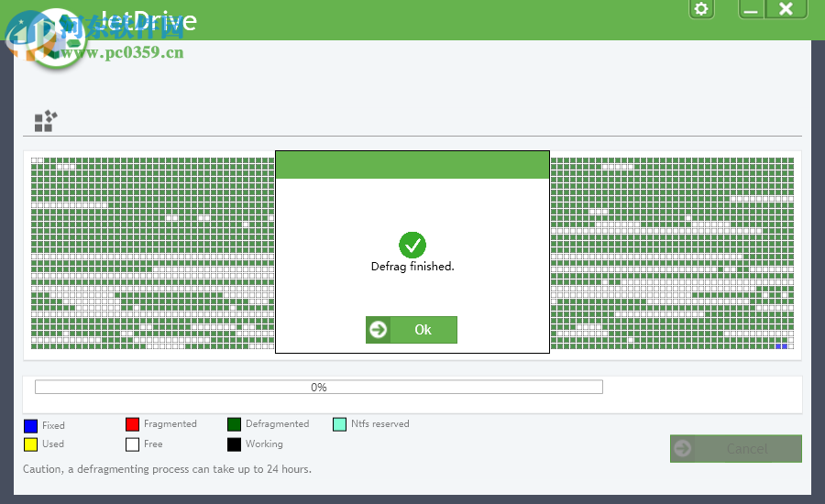Click the Ok button in the dialog
This screenshot has height=504, width=825.
412,330
